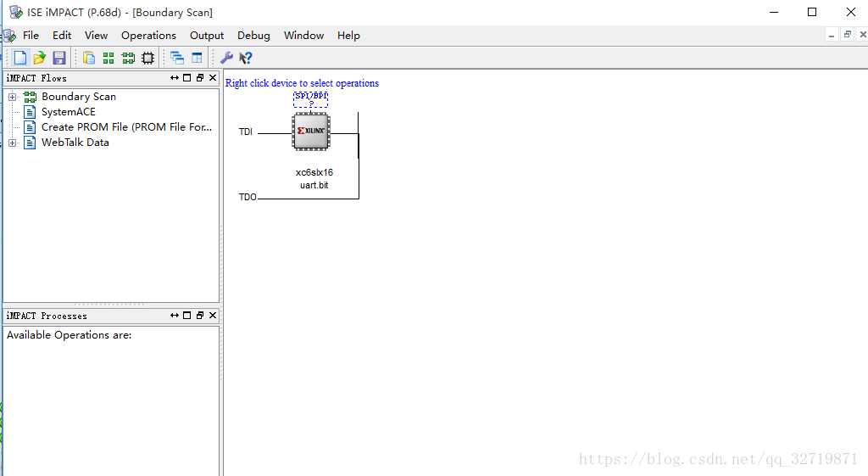Click the TDI label on the chain
The height and width of the screenshot is (476, 868).
pyautogui.click(x=246, y=132)
